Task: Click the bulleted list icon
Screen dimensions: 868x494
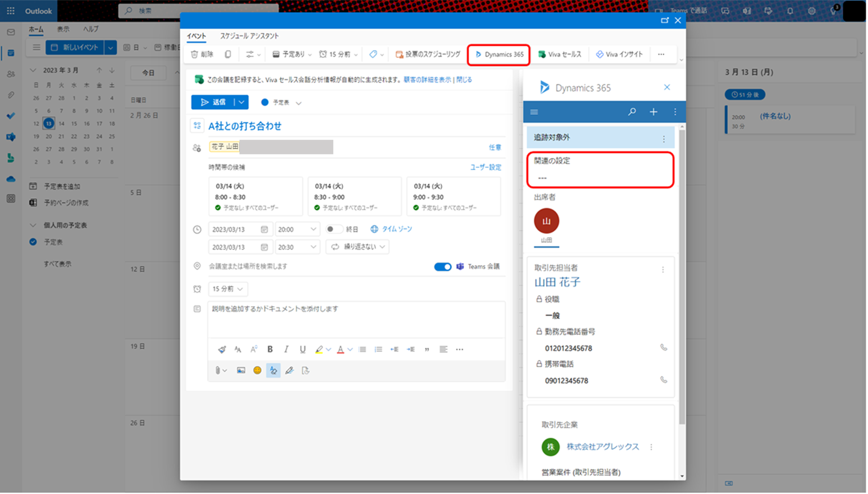Action: [363, 350]
